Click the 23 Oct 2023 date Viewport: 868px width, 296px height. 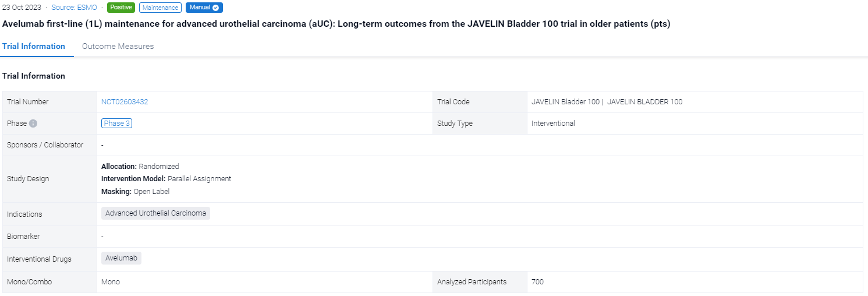tap(22, 8)
